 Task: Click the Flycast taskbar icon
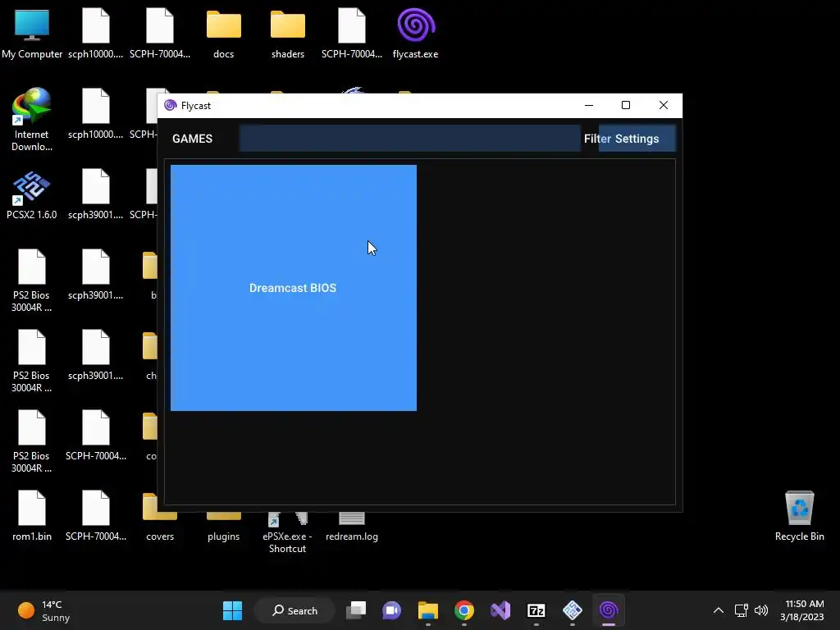click(609, 610)
